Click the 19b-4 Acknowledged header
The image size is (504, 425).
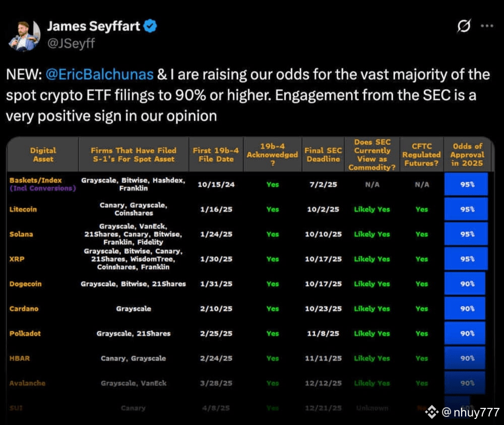[x=272, y=155]
